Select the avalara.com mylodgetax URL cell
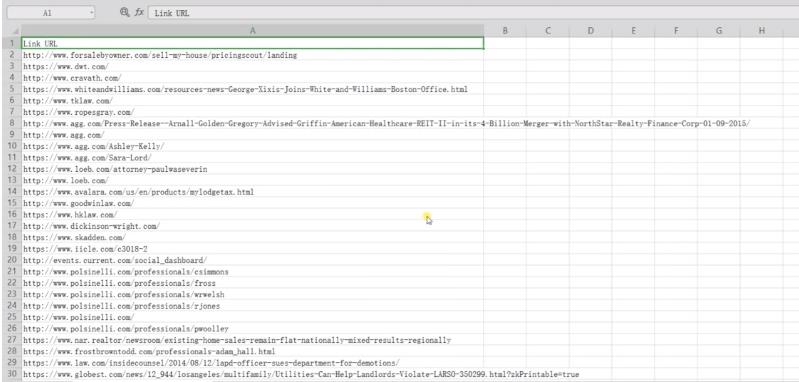Viewport: 799px width, 382px height. point(252,192)
